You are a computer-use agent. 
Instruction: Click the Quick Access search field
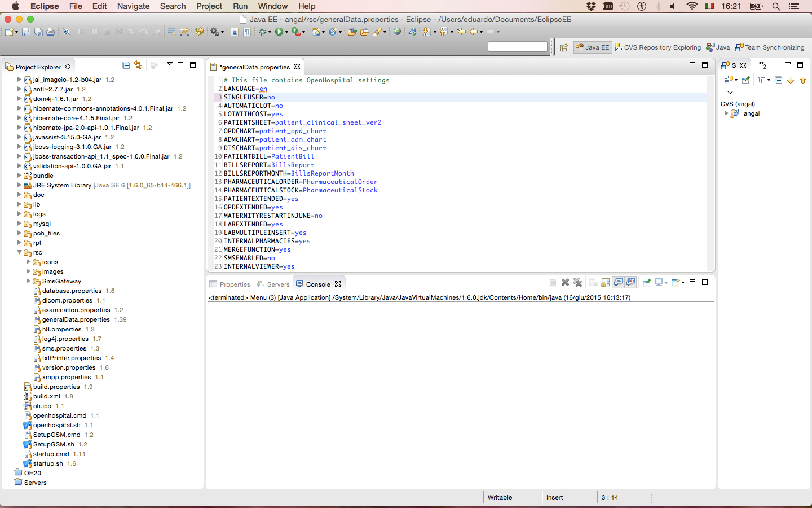point(518,47)
